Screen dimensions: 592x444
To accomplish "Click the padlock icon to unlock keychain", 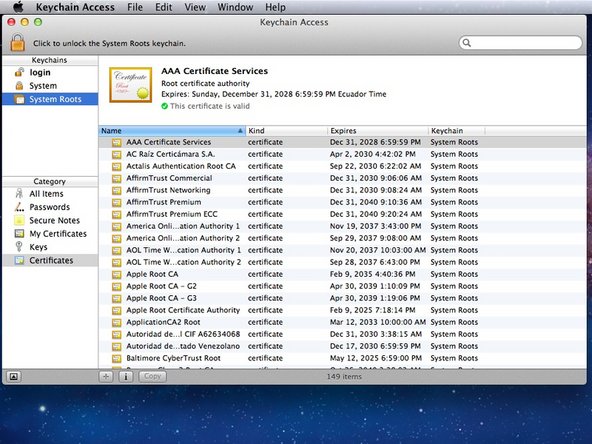I will (x=17, y=42).
